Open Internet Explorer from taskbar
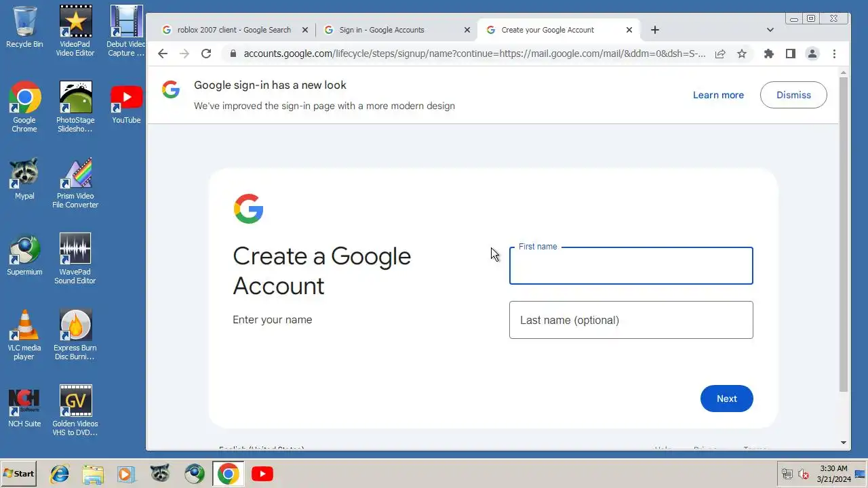868x488 pixels. click(x=60, y=474)
